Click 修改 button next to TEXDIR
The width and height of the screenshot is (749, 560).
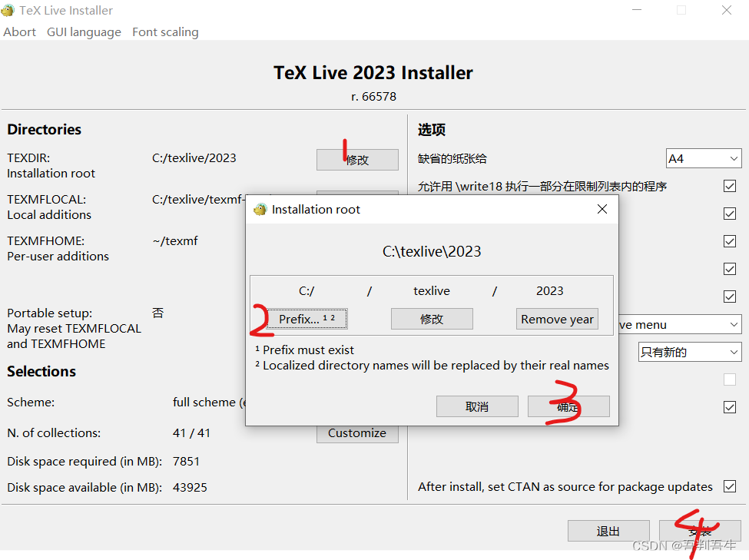pos(357,160)
